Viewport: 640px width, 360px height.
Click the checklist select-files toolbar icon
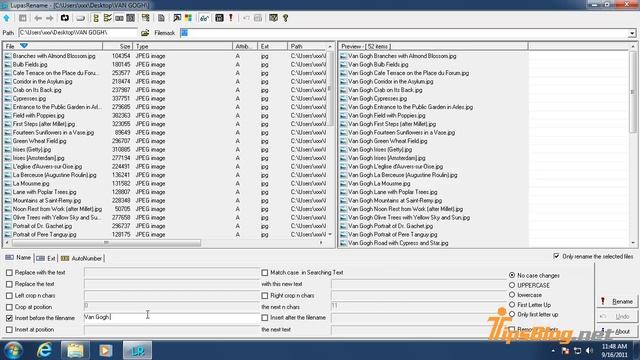107,18
